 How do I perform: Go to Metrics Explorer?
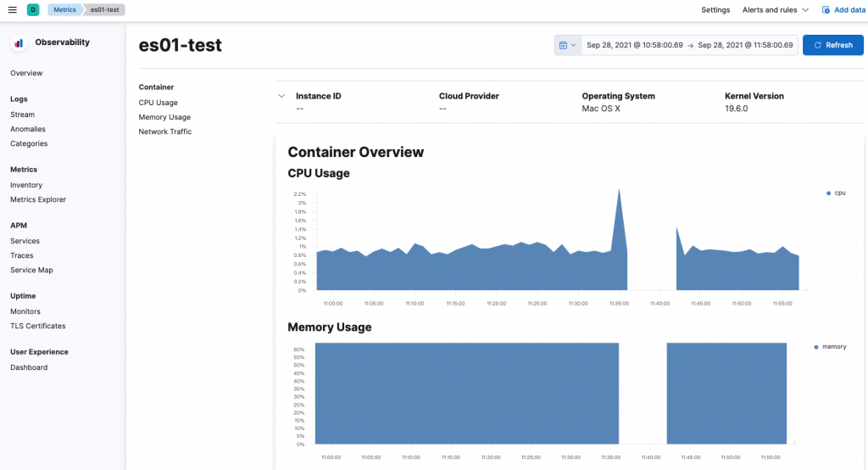[38, 199]
